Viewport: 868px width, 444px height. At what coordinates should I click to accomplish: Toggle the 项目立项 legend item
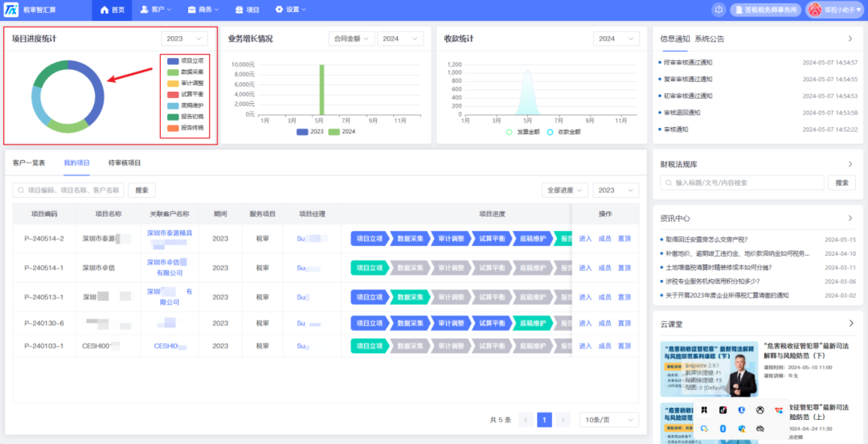(186, 61)
